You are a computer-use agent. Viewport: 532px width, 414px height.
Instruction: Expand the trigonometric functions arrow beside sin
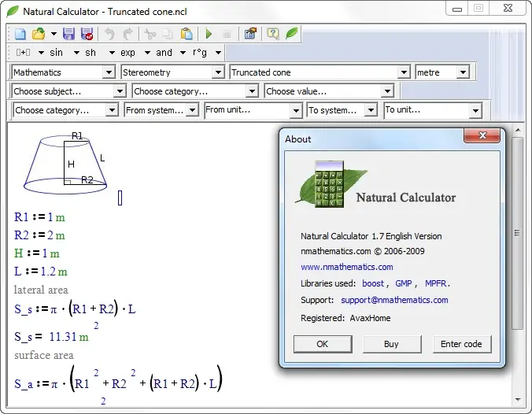[x=76, y=53]
